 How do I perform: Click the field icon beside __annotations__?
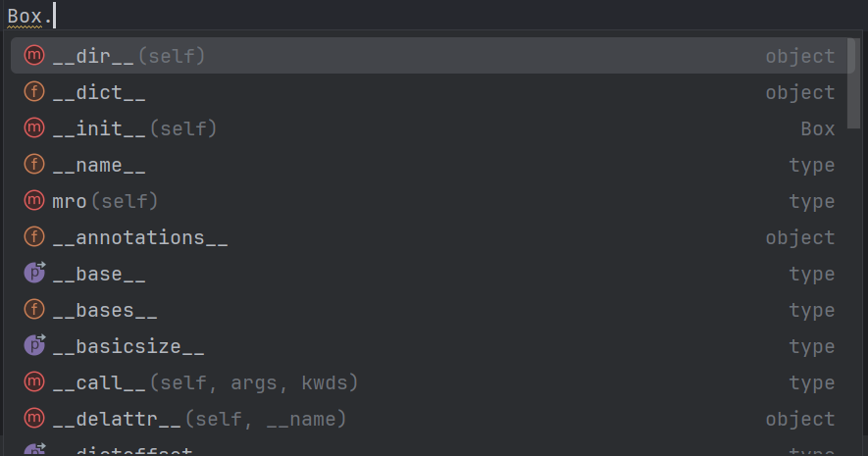coord(34,237)
